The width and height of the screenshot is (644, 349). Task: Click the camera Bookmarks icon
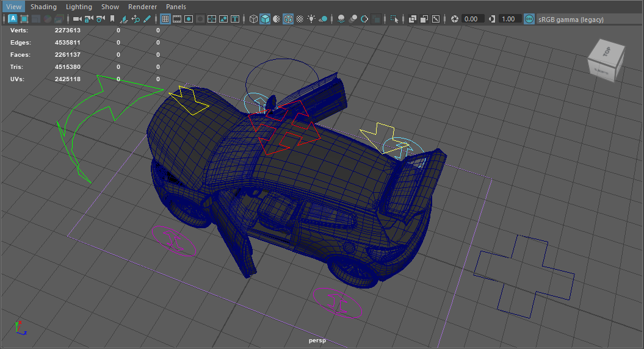[112, 19]
